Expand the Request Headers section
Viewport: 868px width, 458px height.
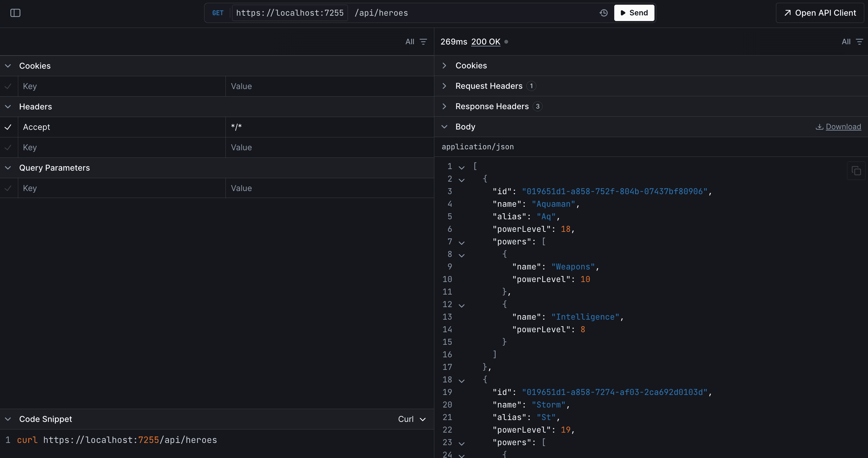tap(444, 86)
